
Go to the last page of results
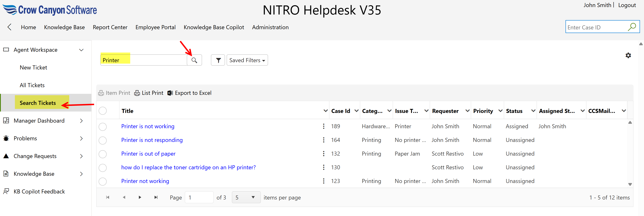pos(156,197)
